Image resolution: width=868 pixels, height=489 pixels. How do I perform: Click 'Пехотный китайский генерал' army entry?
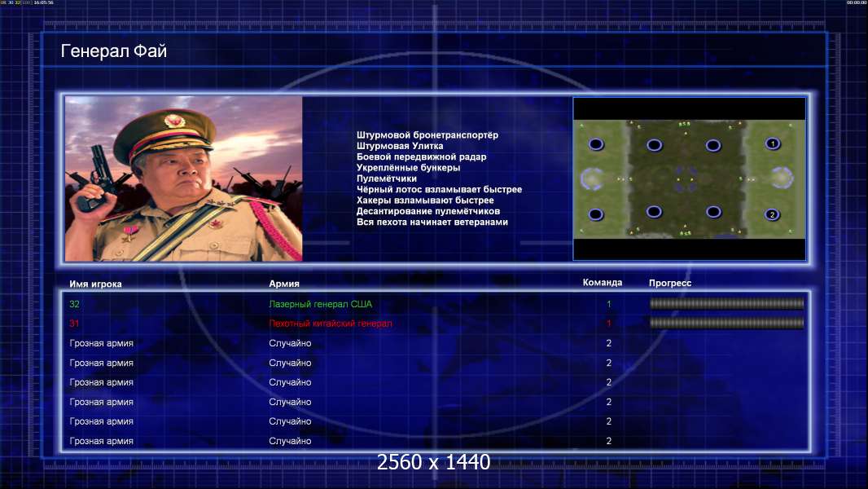(x=331, y=324)
